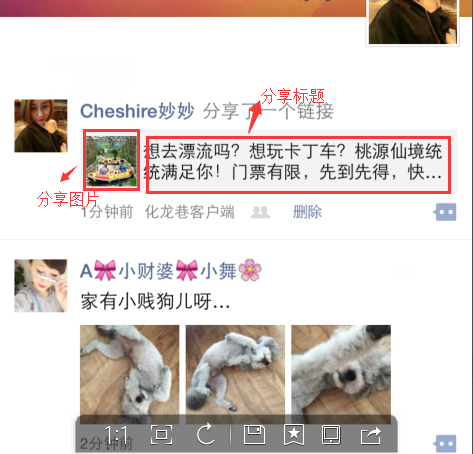Click the 1:1 actual size button
The width and height of the screenshot is (473, 454).
(116, 435)
